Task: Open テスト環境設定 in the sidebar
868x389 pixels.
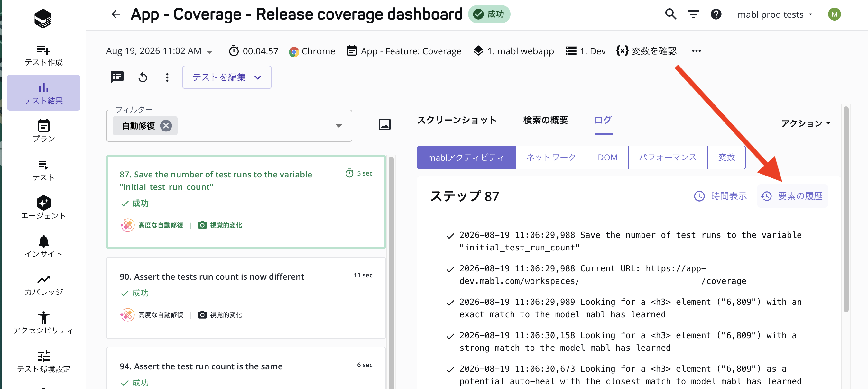Action: (43, 361)
